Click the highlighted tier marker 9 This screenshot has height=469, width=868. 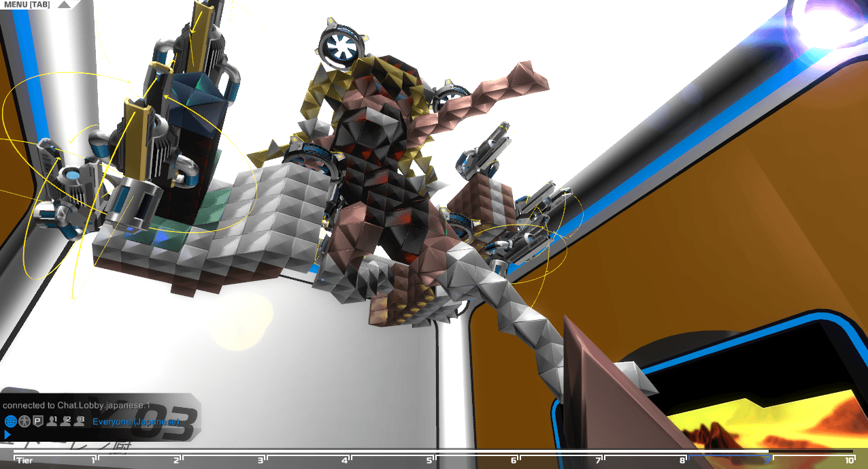[x=767, y=461]
